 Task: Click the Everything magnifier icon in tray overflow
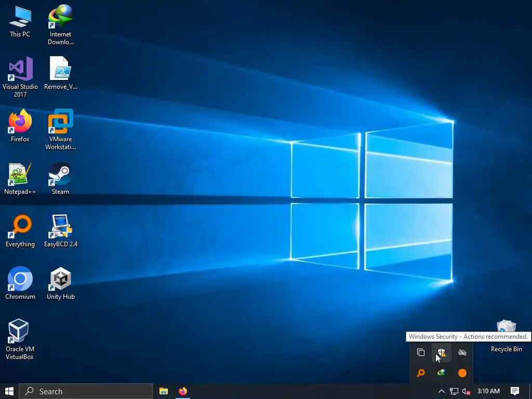(421, 373)
